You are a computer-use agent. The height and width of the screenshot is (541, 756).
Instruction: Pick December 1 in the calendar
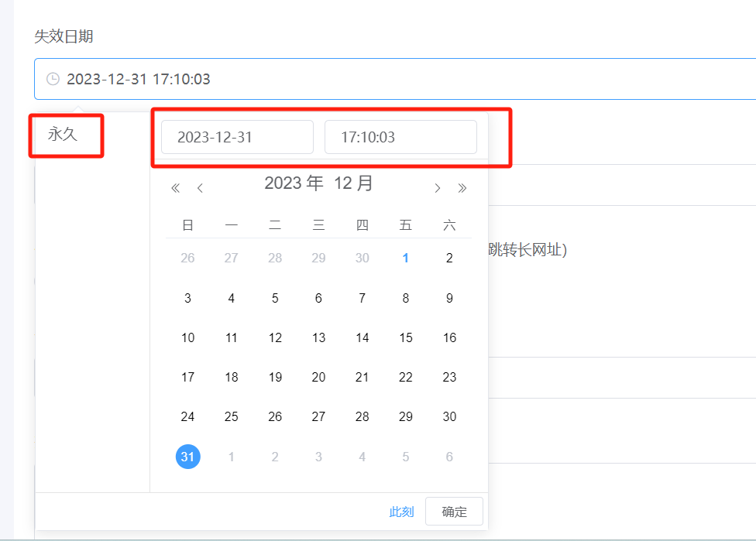click(x=405, y=259)
